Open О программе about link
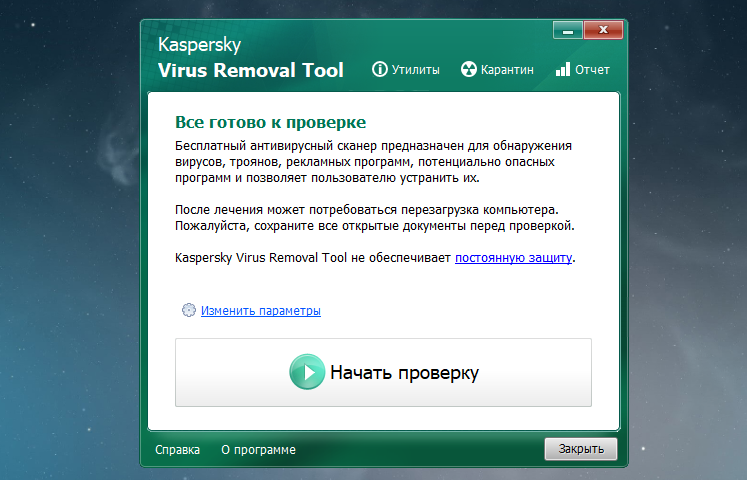 258,450
